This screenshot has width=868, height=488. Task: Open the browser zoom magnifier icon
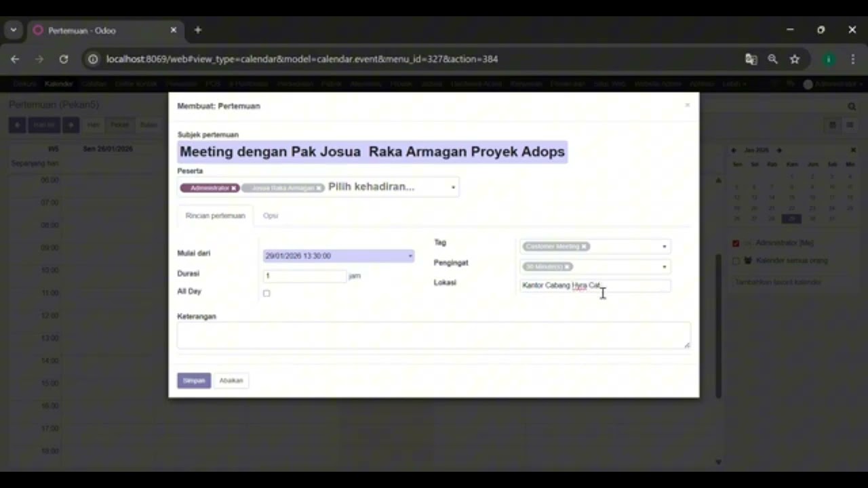click(772, 59)
